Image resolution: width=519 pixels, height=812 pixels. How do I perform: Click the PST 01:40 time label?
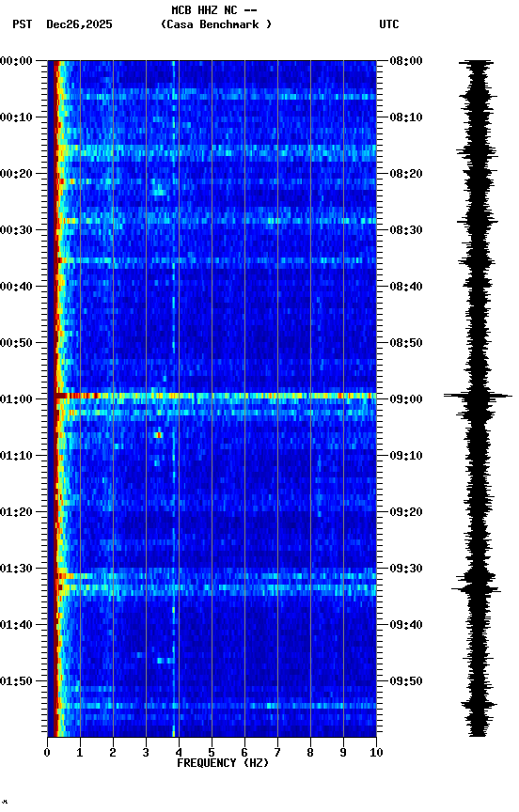tap(16, 625)
